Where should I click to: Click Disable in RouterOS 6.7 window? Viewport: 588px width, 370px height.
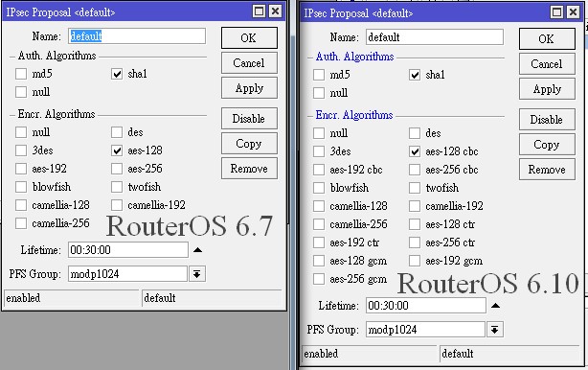coord(249,119)
